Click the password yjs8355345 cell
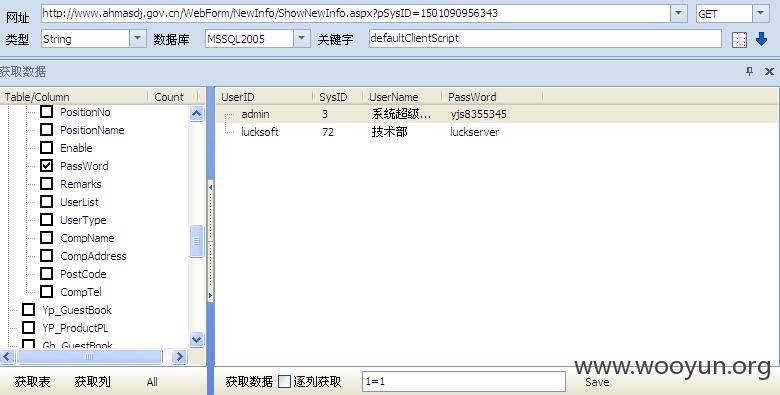The height and width of the screenshot is (395, 780). pos(479,114)
